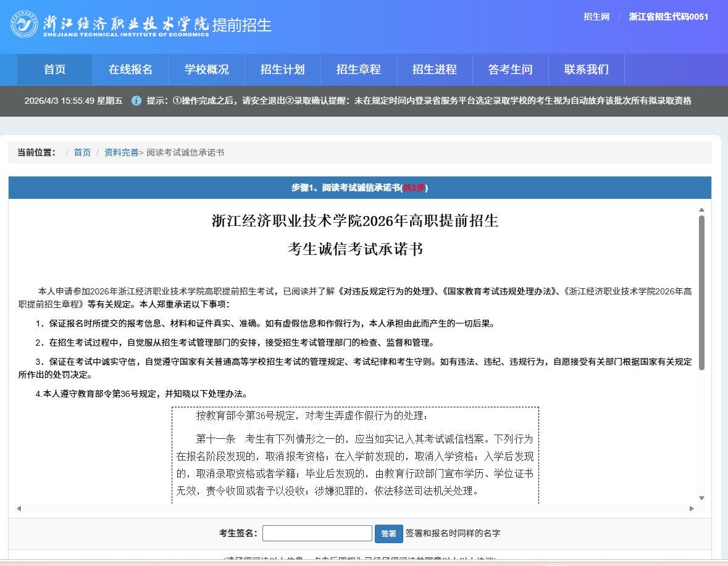Click the 首页 breadcrumb link

(x=82, y=152)
